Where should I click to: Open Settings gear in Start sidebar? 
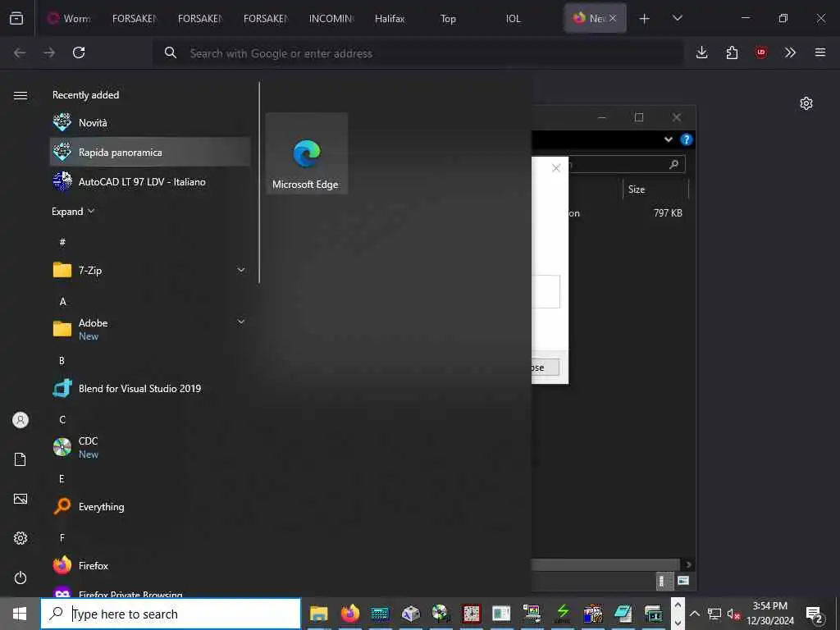21,538
